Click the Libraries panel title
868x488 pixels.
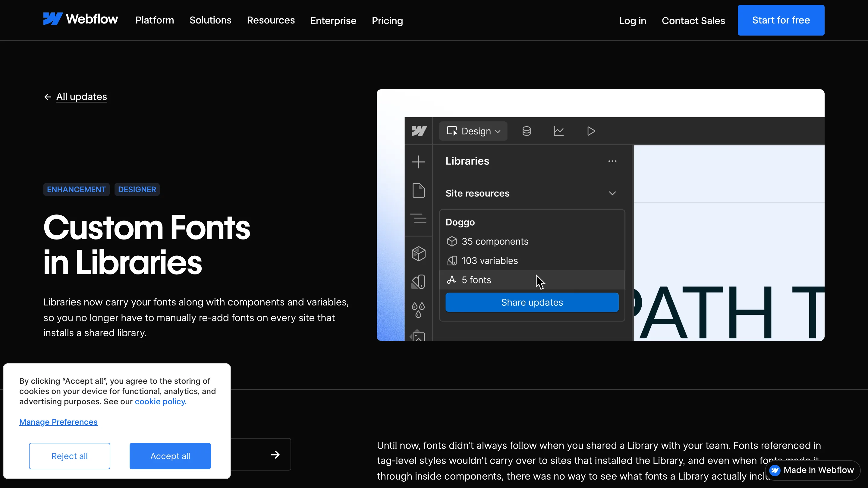pyautogui.click(x=467, y=161)
